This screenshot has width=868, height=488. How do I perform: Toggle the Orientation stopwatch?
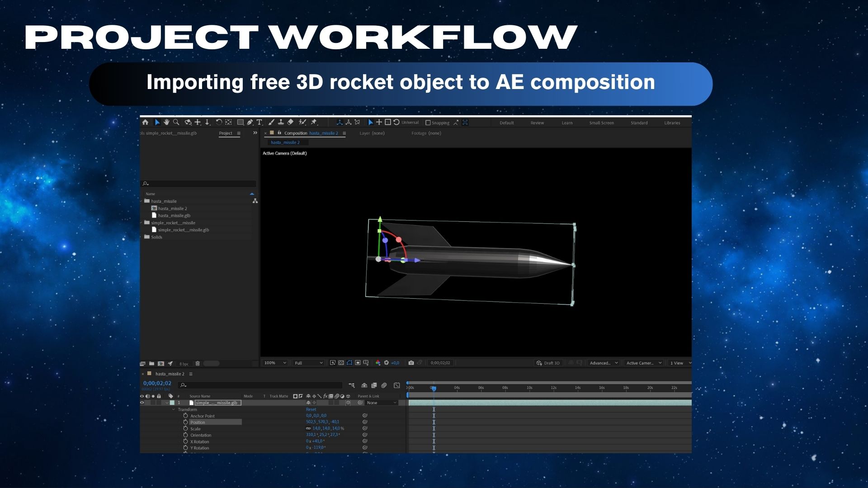(x=185, y=435)
